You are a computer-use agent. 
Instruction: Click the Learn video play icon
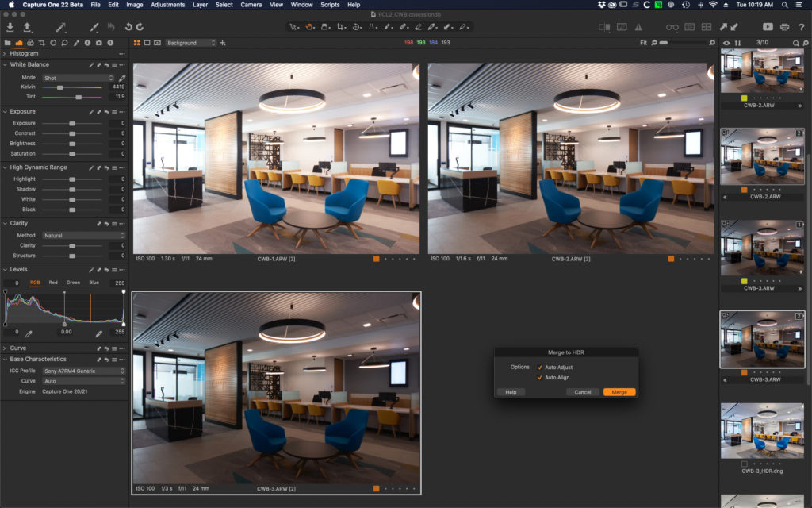point(768,27)
